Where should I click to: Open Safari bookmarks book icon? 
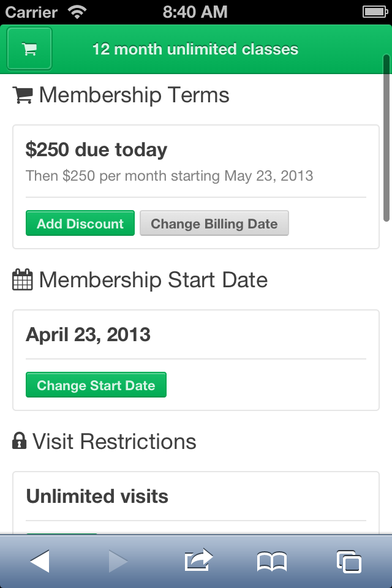point(272,561)
